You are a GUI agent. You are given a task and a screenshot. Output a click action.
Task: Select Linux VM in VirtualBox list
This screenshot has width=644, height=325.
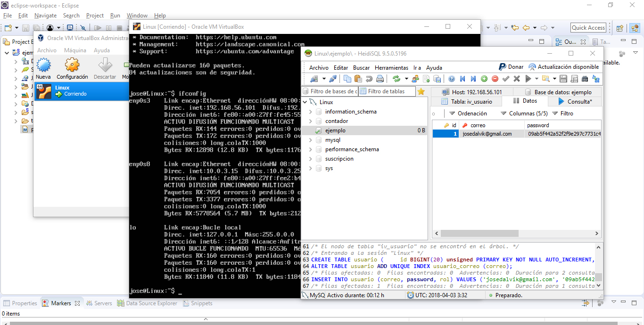coord(81,91)
